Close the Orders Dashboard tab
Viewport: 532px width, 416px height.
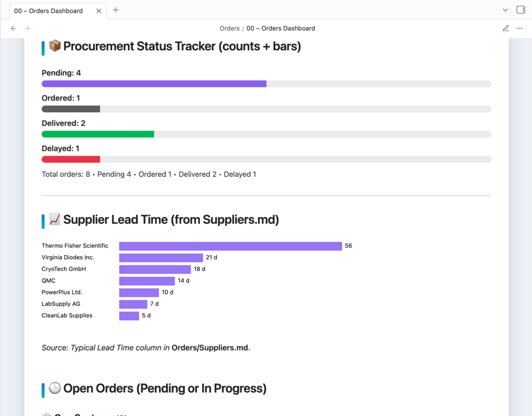98,11
